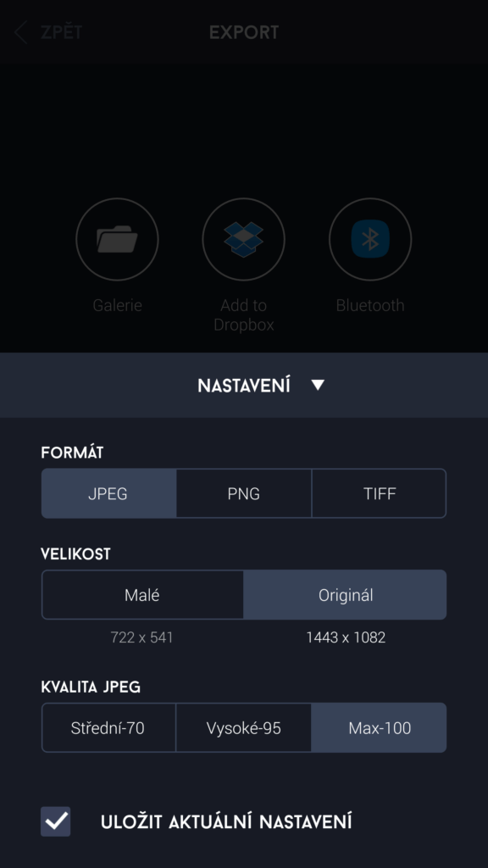Tap the 722 x 541 dimensions text
The image size is (488, 868).
point(141,637)
